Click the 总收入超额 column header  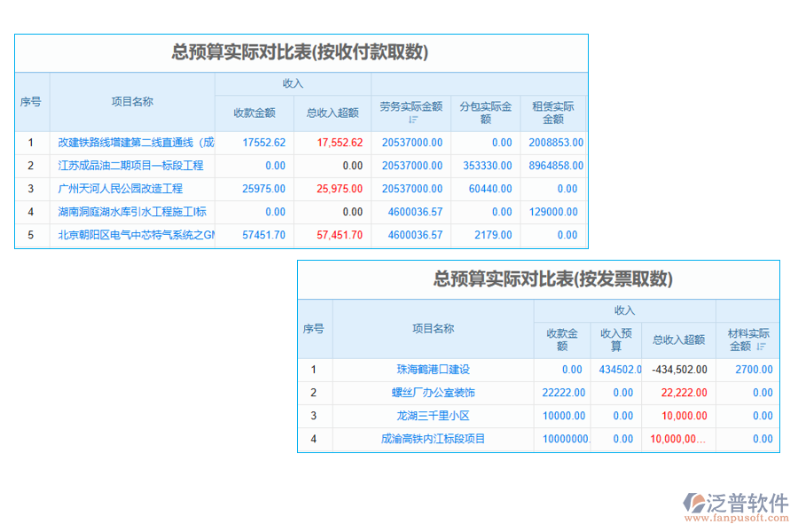(332, 113)
